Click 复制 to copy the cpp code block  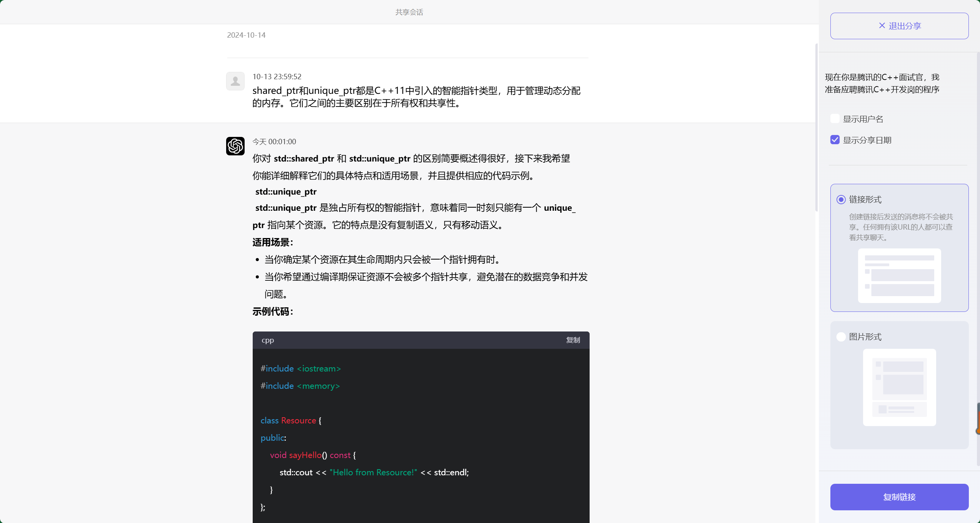coord(573,340)
